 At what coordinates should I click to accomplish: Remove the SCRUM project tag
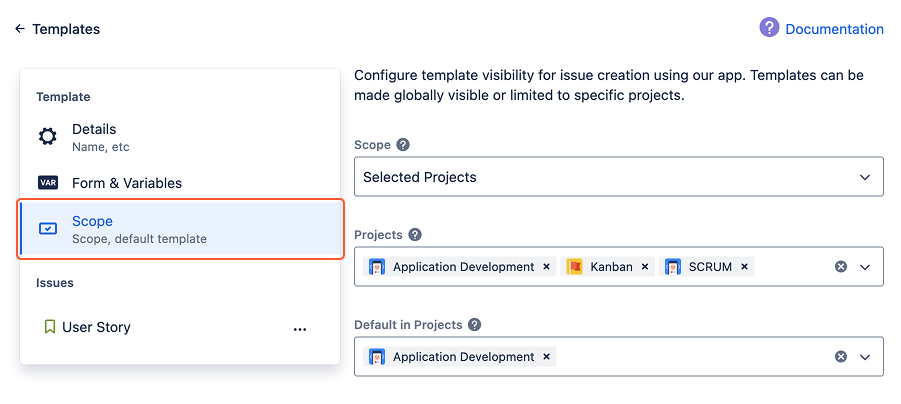point(745,267)
